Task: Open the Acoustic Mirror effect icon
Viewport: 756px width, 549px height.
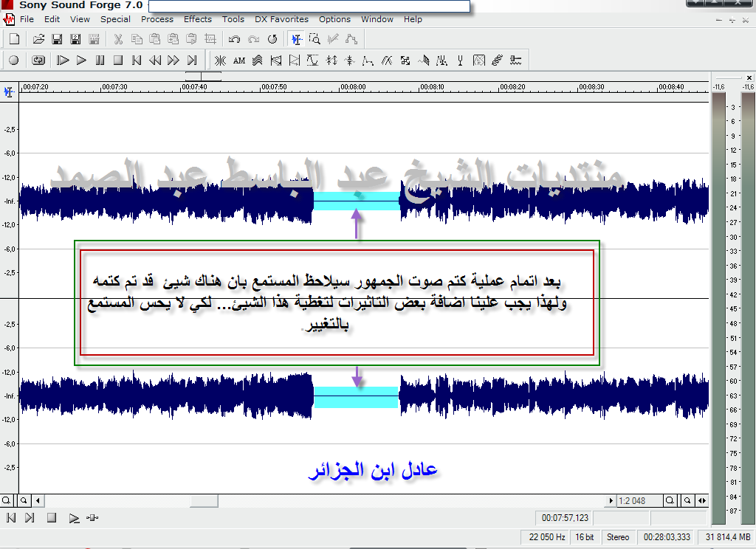Action: click(x=220, y=61)
